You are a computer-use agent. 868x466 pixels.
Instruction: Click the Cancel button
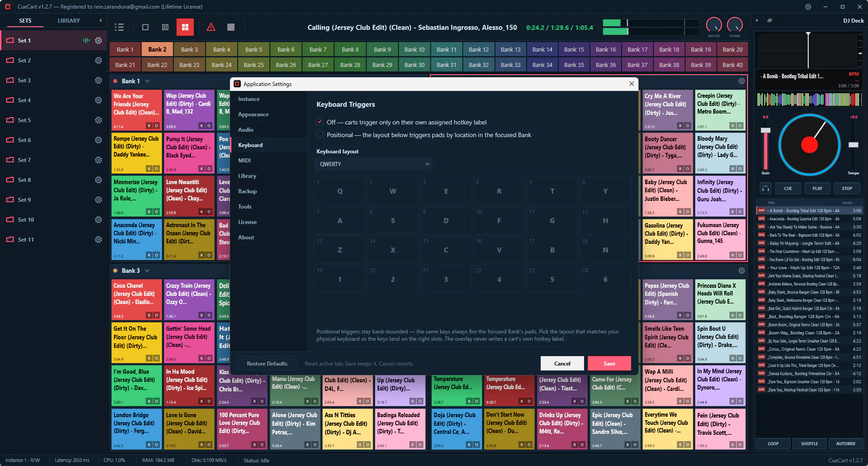(x=562, y=364)
